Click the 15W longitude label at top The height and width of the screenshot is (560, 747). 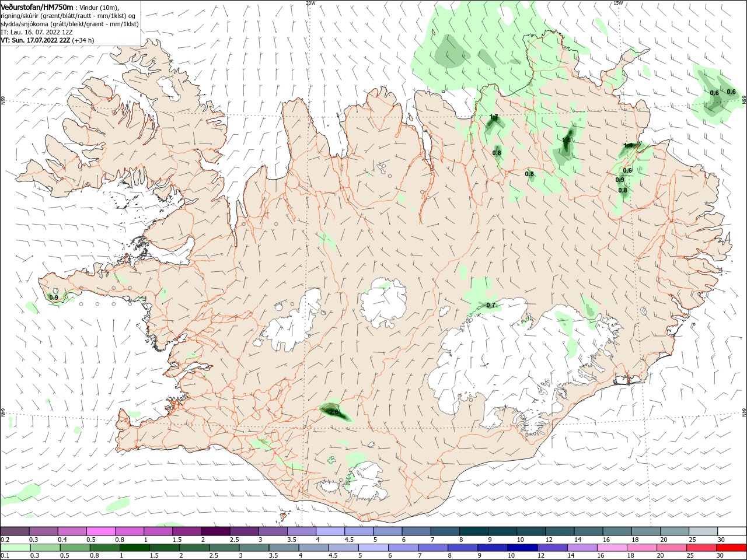pos(618,3)
